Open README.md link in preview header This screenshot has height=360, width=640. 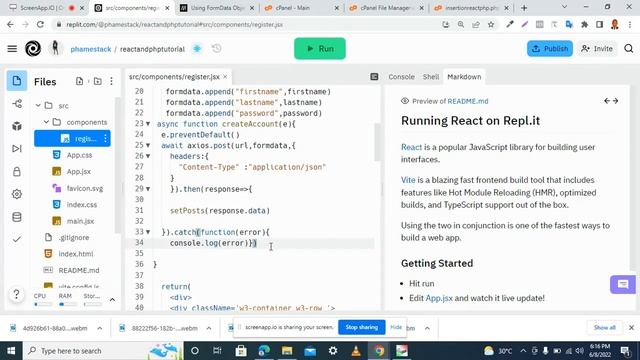point(468,101)
